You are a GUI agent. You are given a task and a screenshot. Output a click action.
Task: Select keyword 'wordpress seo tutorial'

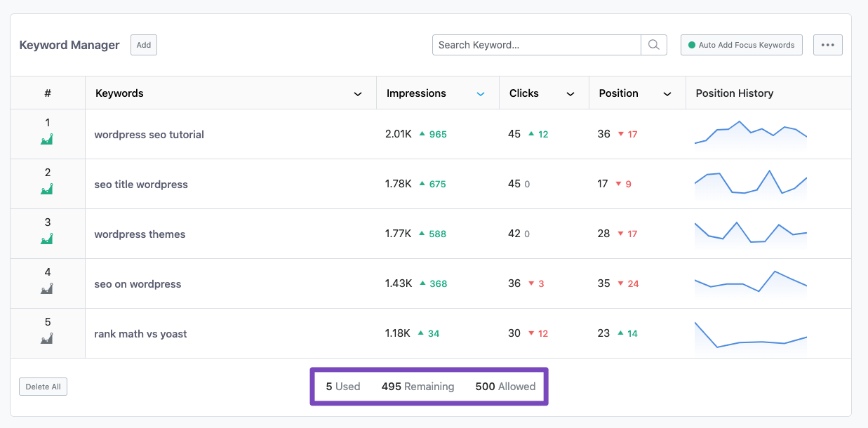(149, 135)
